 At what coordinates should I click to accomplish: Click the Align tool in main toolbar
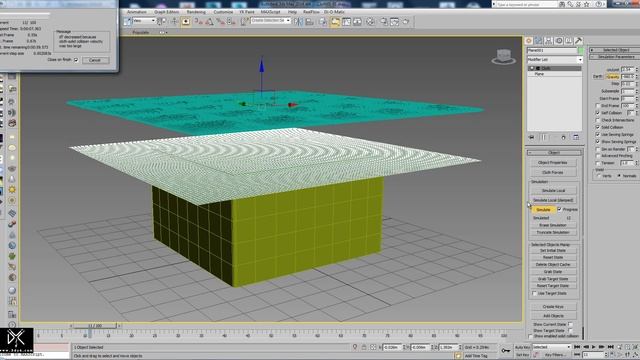click(x=309, y=22)
